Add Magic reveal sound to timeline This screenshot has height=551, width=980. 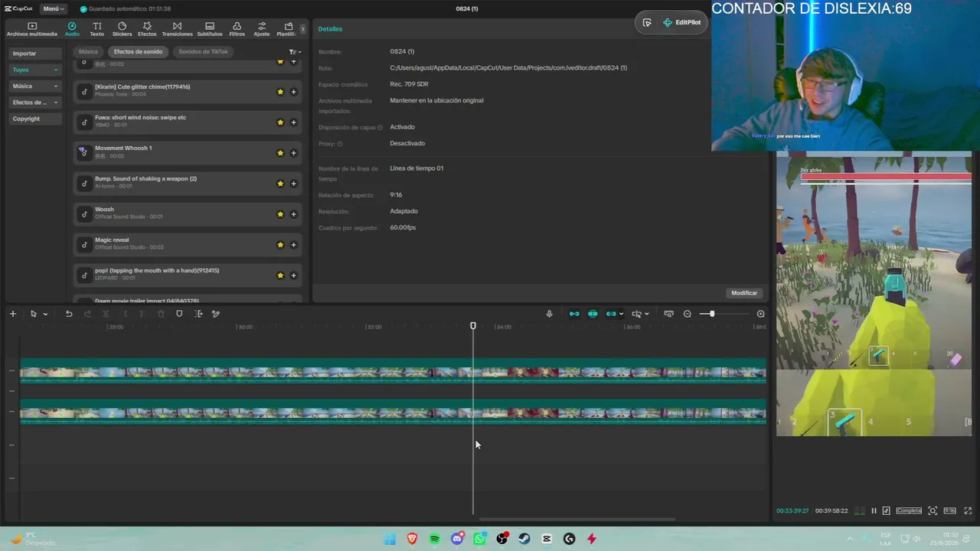293,245
